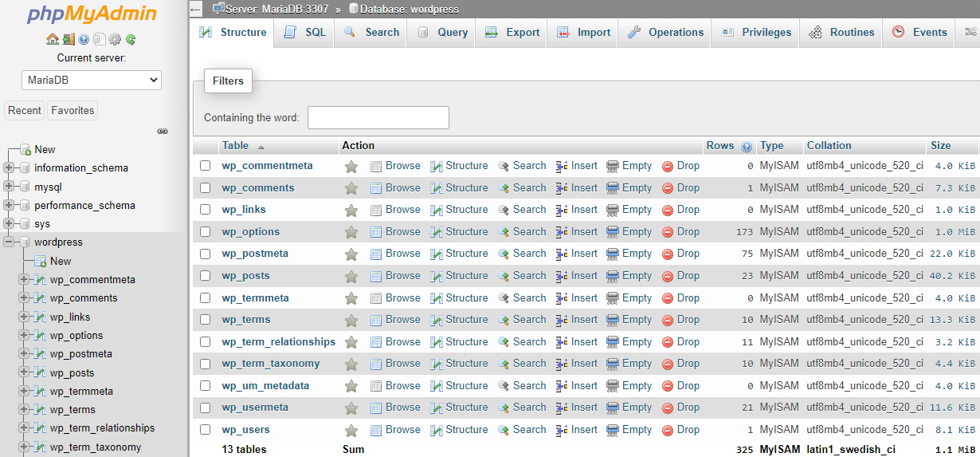Click wp_comments table icon in navigation tree
This screenshot has width=980, height=457.
[x=40, y=298]
